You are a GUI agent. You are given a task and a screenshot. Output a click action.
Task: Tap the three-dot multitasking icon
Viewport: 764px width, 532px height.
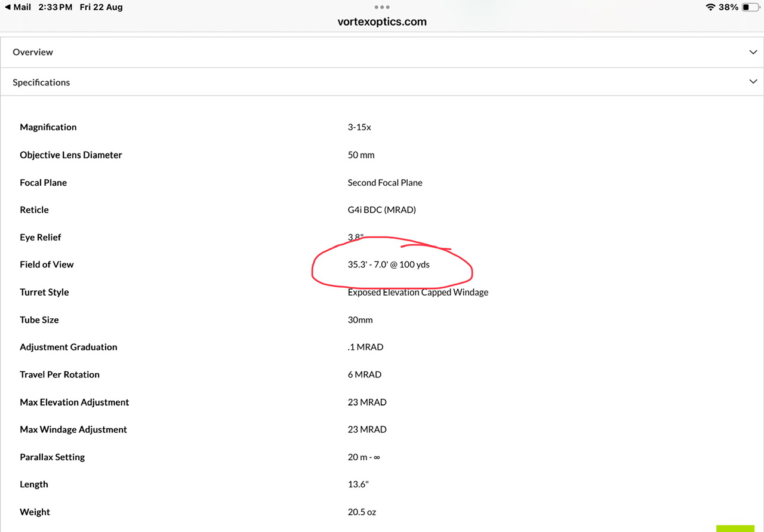tap(382, 7)
